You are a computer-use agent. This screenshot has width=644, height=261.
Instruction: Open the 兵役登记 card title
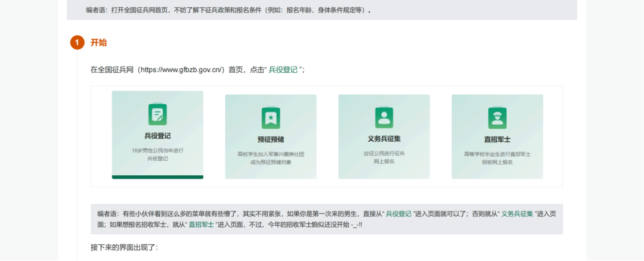click(x=157, y=136)
